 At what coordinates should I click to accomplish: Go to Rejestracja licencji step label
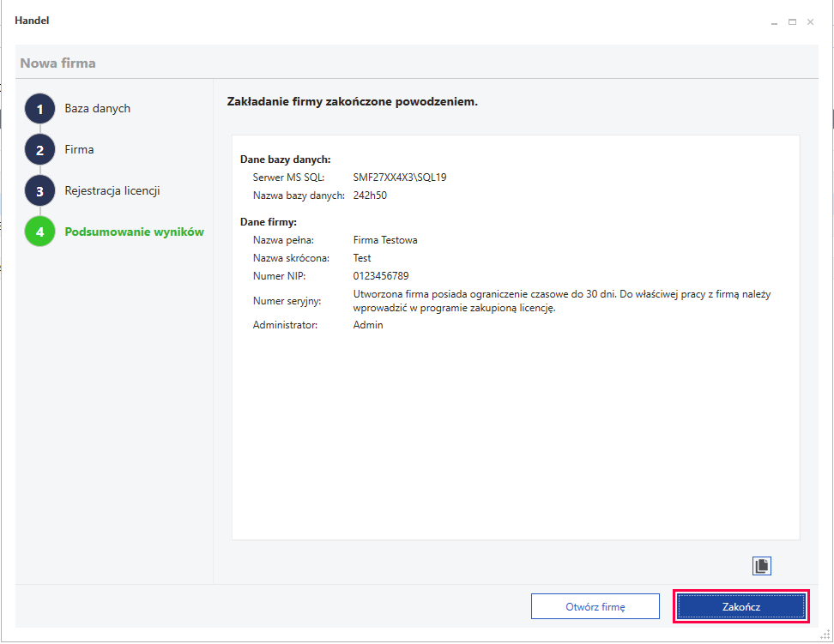coord(112,190)
